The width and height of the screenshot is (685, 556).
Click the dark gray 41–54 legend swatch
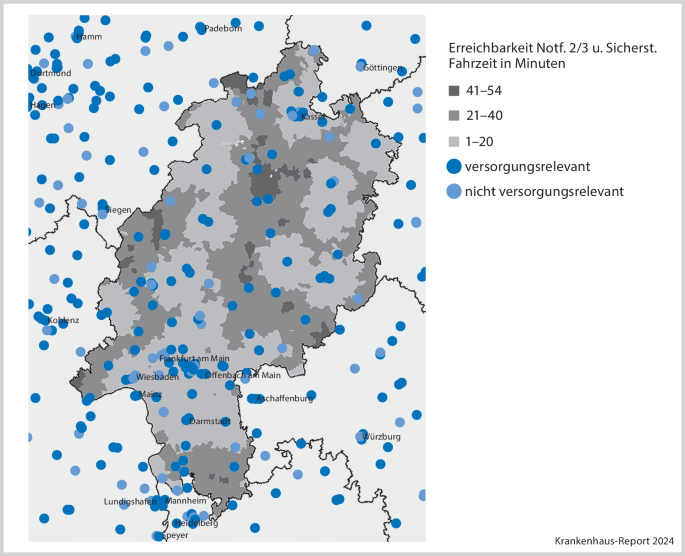(x=454, y=91)
